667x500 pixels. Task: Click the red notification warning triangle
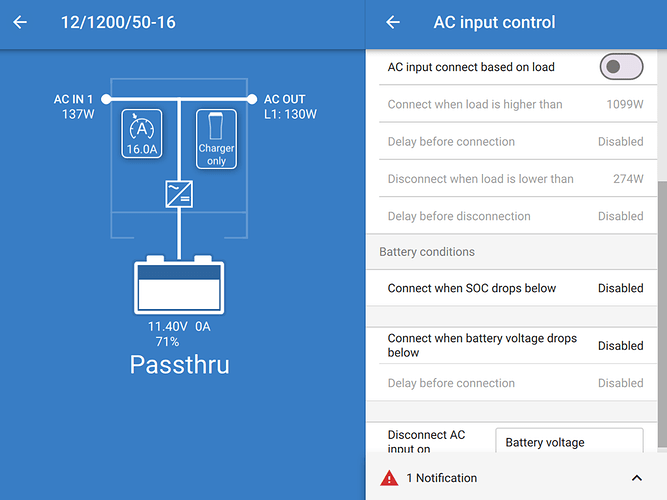tap(389, 478)
